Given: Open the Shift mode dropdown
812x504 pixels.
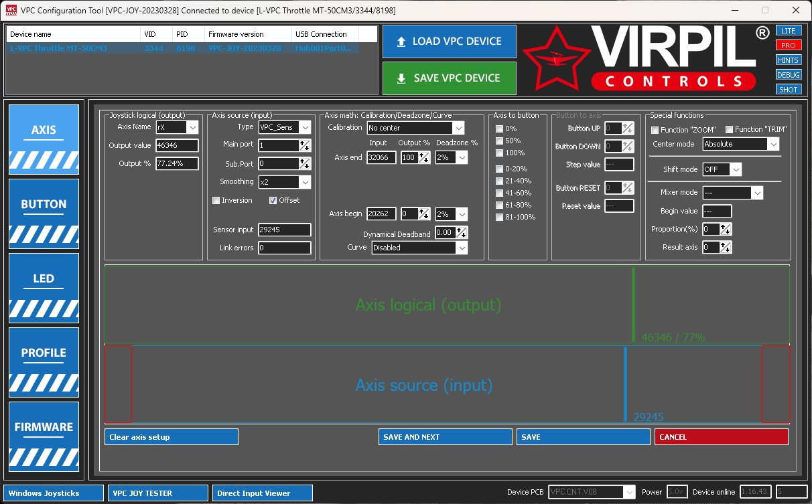Looking at the screenshot, I should click(x=722, y=169).
